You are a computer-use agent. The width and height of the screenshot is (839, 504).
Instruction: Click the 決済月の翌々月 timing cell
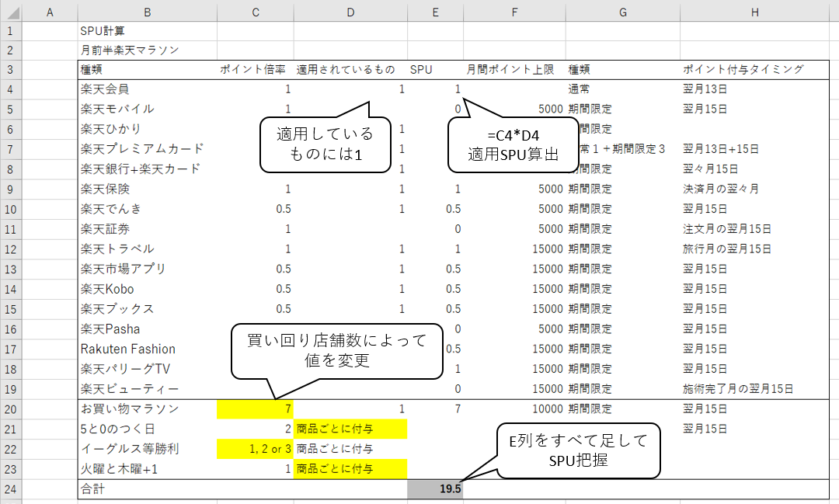(x=754, y=189)
